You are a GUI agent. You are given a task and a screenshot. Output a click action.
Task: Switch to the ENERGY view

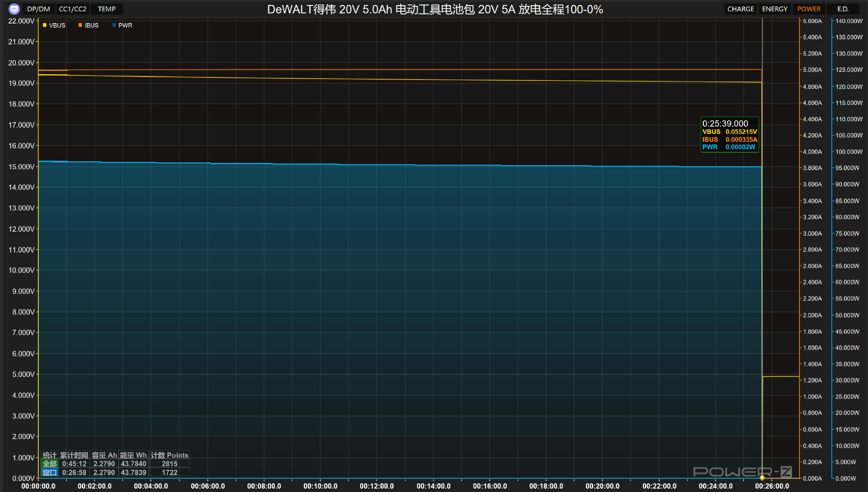click(x=775, y=9)
